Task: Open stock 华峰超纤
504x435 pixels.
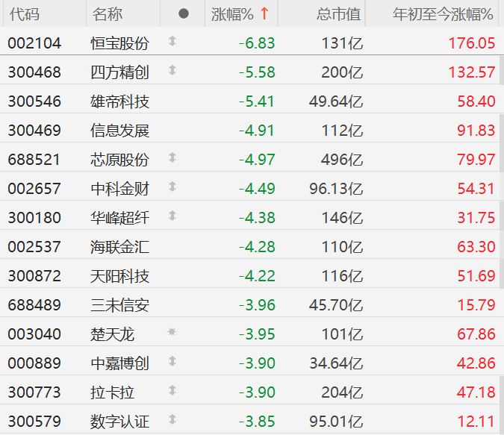Action: [120, 218]
